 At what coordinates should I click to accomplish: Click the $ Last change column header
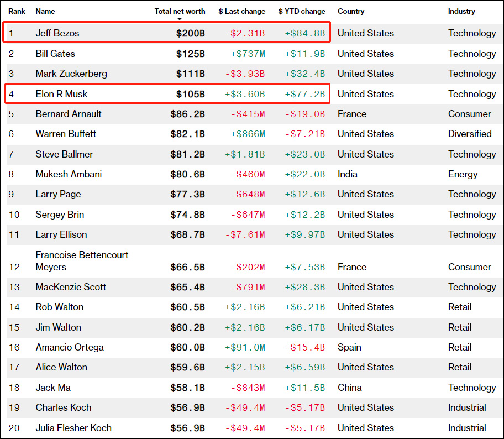(x=242, y=11)
